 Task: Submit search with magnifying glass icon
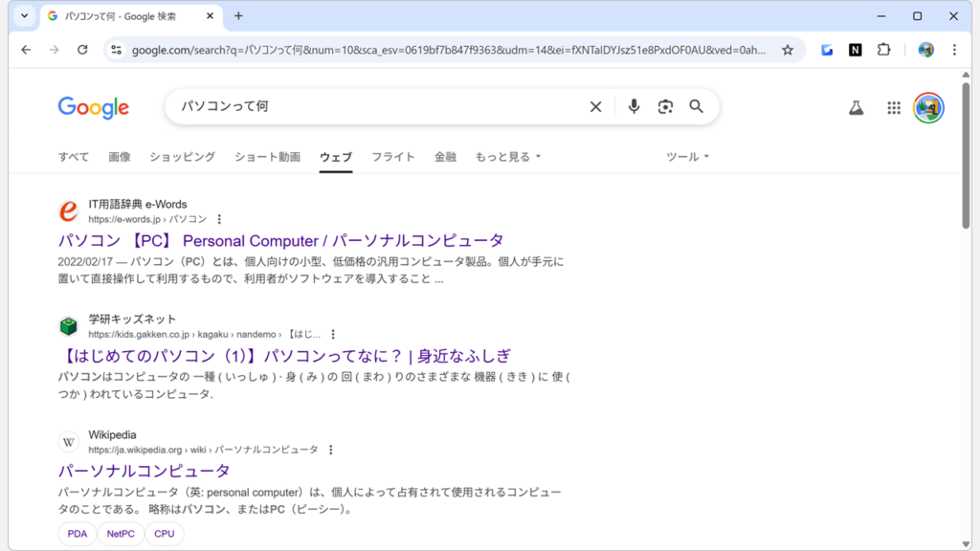click(x=697, y=107)
